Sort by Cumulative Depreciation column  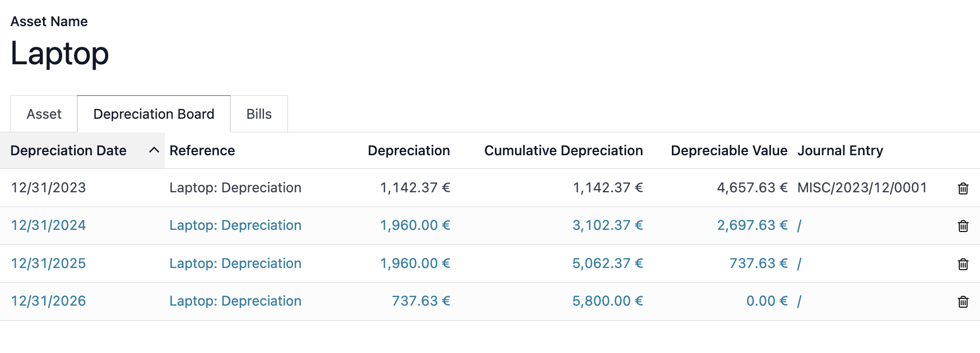coord(563,150)
